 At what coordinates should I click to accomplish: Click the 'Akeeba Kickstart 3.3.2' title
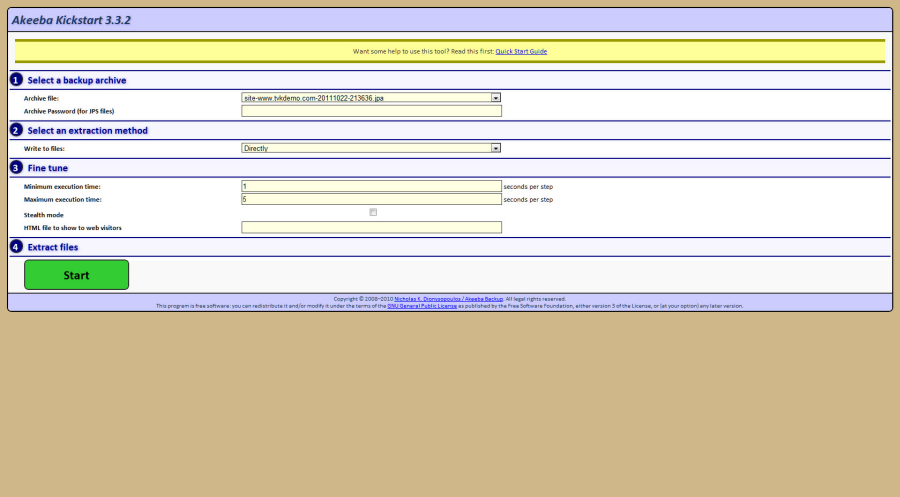click(x=71, y=20)
